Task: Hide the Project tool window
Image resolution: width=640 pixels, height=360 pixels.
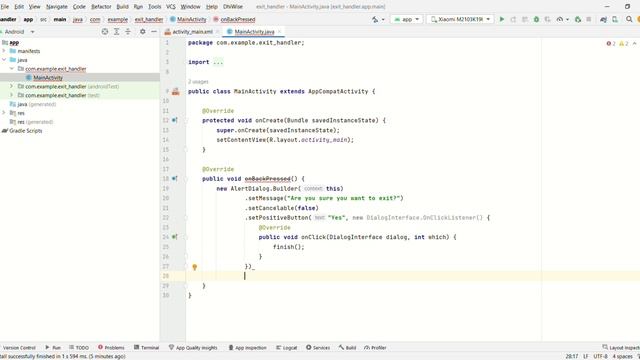Action: point(154,31)
